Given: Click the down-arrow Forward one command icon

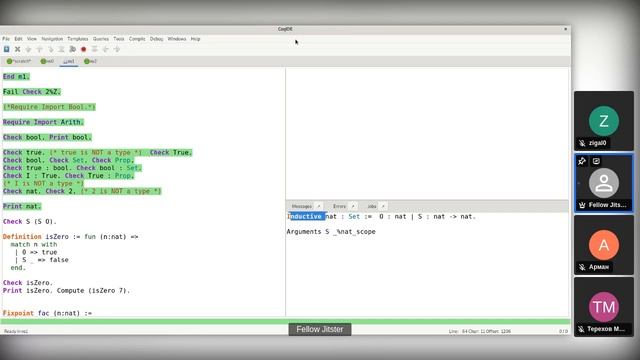Looking at the screenshot, I should [x=29, y=49].
